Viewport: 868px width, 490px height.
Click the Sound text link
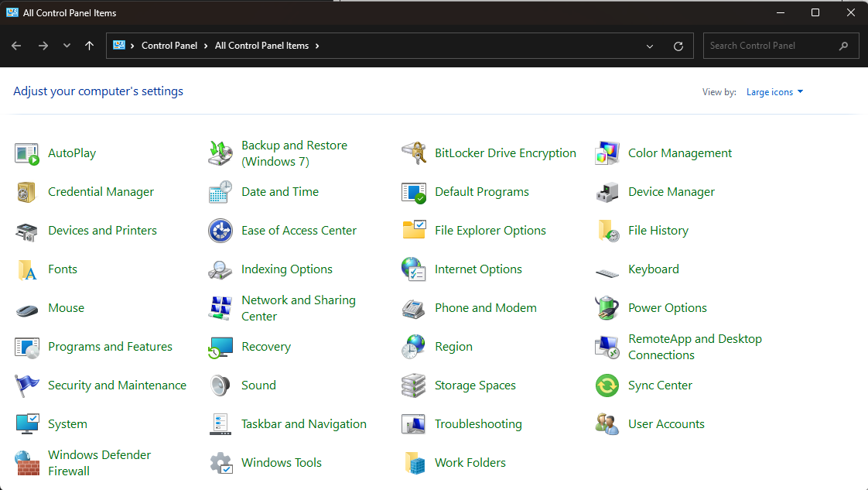coord(258,385)
